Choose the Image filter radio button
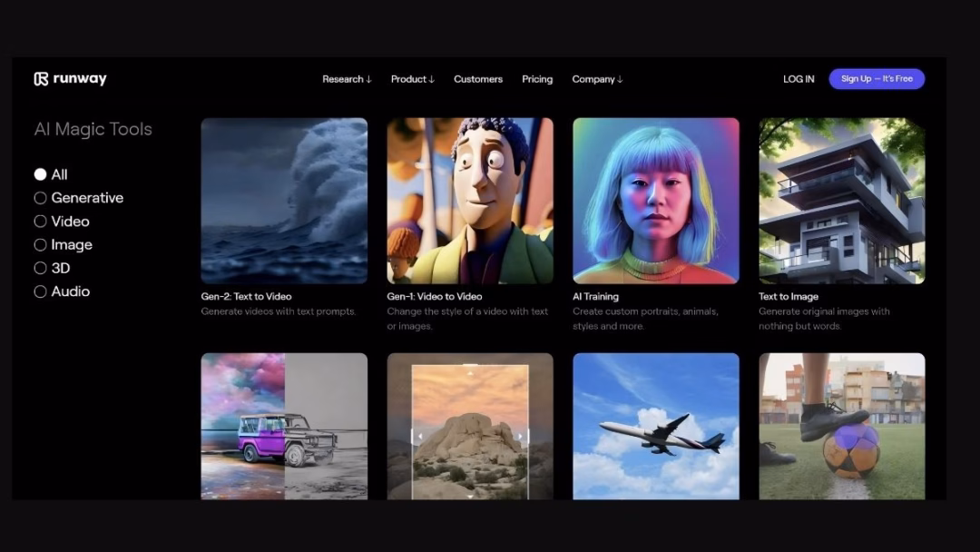The width and height of the screenshot is (980, 552). [41, 245]
